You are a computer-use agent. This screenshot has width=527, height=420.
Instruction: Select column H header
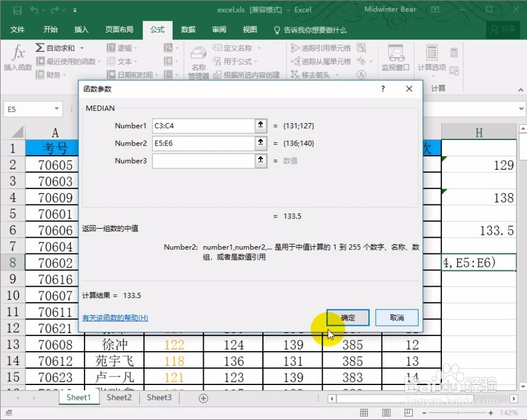tap(479, 133)
